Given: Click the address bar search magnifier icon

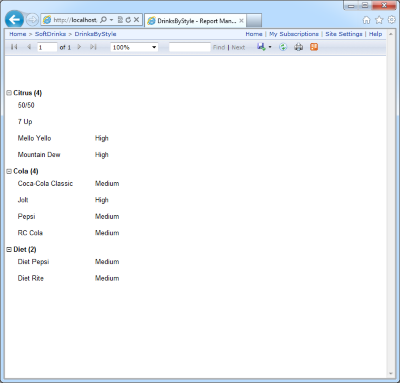Looking at the screenshot, I should click(x=103, y=20).
